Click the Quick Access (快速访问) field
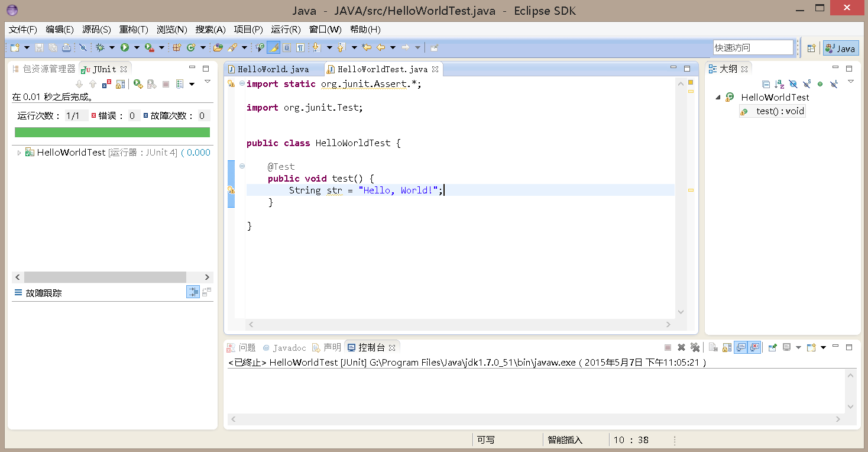 (x=753, y=48)
